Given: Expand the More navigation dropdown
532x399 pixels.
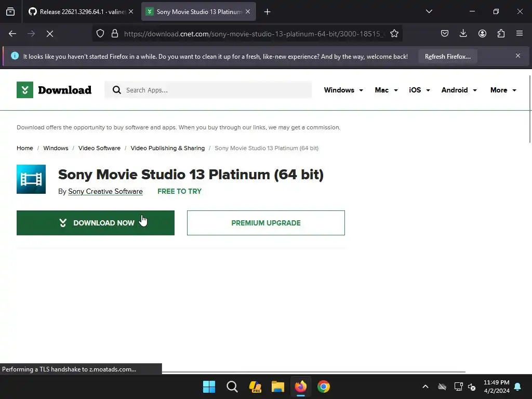Looking at the screenshot, I should (x=503, y=90).
